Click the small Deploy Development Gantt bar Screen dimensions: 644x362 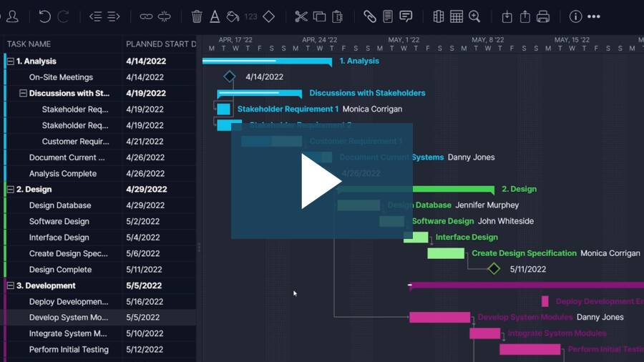(545, 301)
